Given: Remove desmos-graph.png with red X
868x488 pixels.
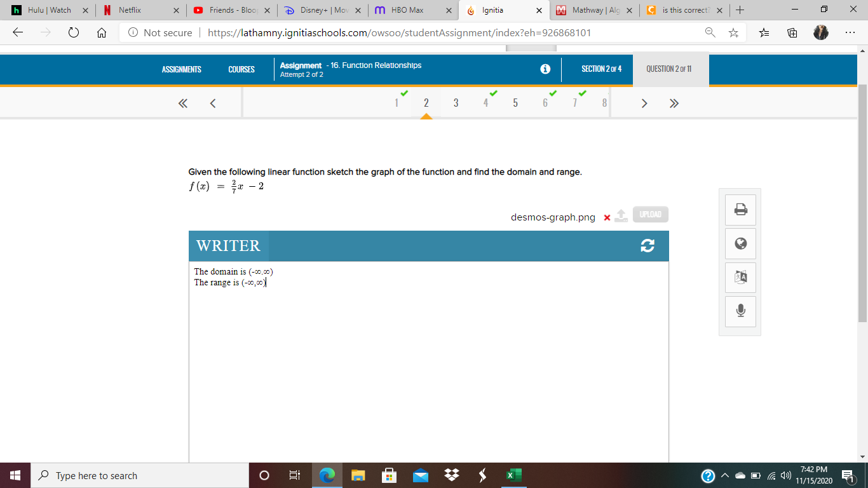Looking at the screenshot, I should click(x=607, y=218).
